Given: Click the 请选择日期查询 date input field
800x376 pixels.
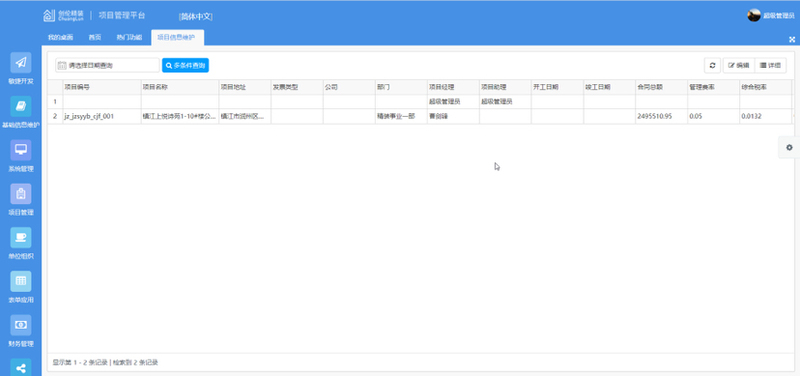Looking at the screenshot, I should click(x=108, y=65).
